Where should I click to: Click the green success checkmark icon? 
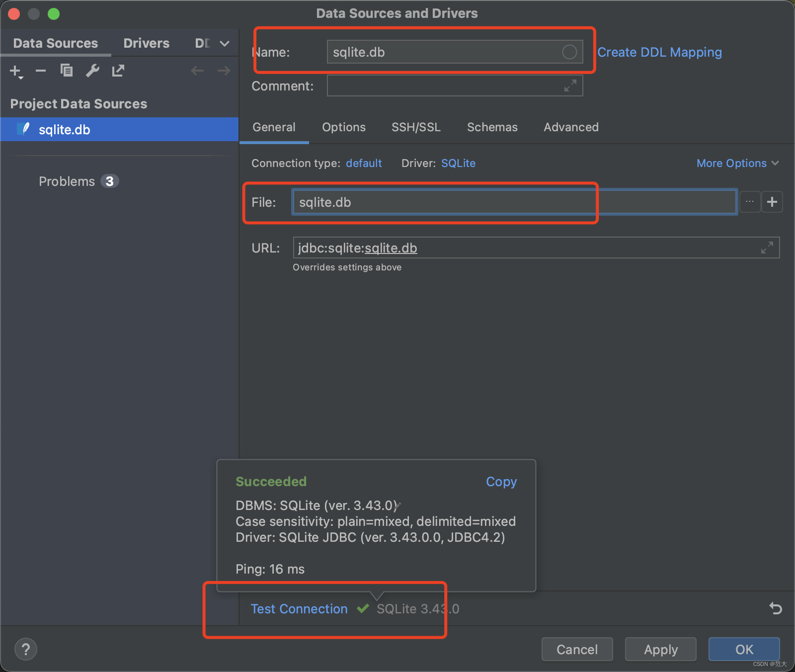[363, 608]
